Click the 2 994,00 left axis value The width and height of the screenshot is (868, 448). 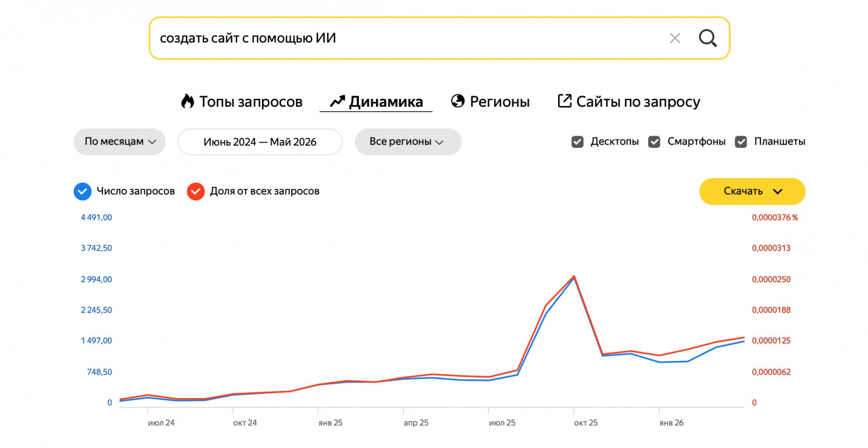[x=96, y=279]
